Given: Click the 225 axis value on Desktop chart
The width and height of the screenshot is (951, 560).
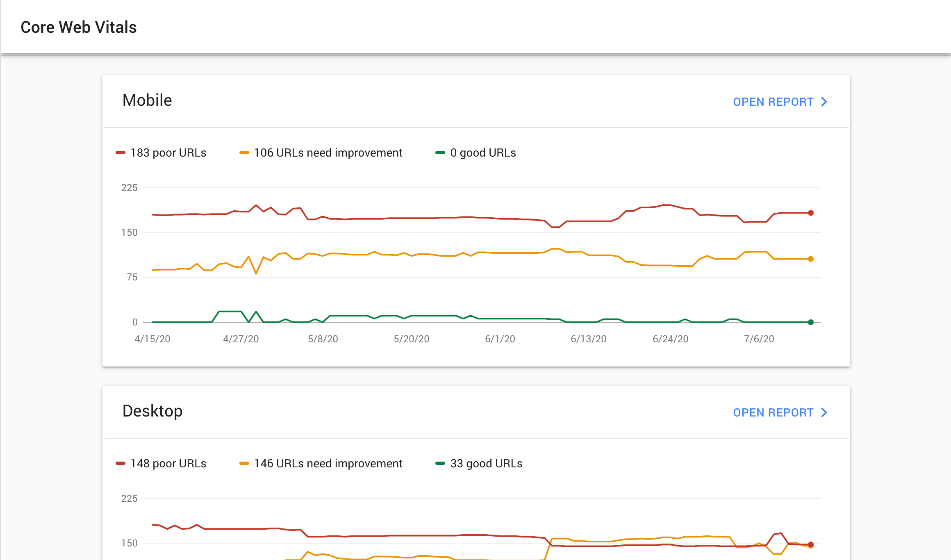Looking at the screenshot, I should (129, 499).
